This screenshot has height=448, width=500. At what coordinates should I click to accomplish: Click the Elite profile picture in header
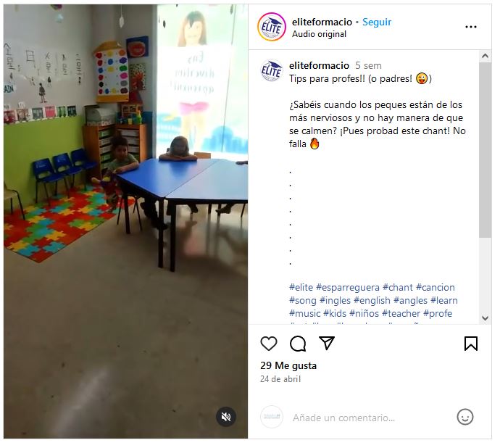click(x=272, y=27)
